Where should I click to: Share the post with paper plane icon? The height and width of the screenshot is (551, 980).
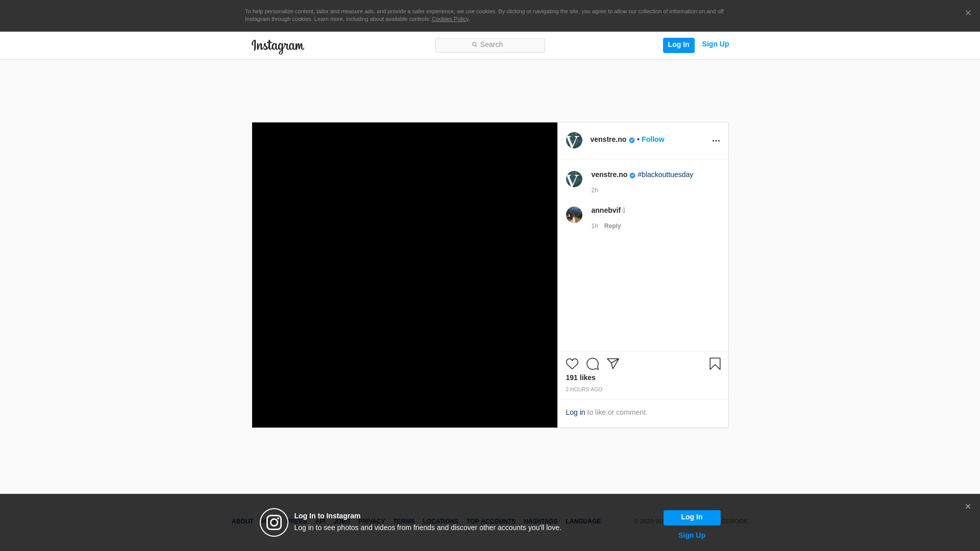pos(612,364)
